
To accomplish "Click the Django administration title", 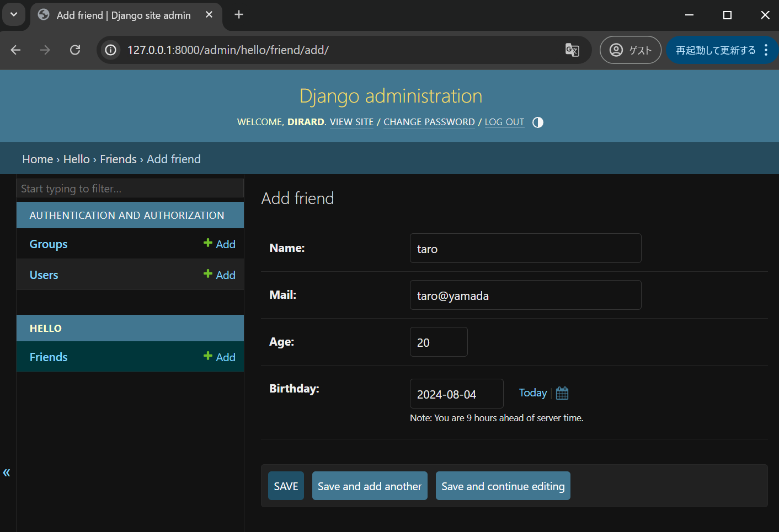I will pyautogui.click(x=391, y=96).
